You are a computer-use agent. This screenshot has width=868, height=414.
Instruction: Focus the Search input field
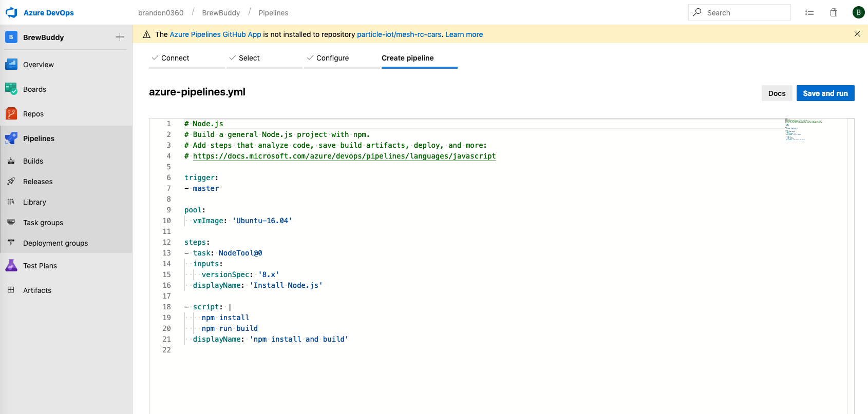tap(740, 12)
